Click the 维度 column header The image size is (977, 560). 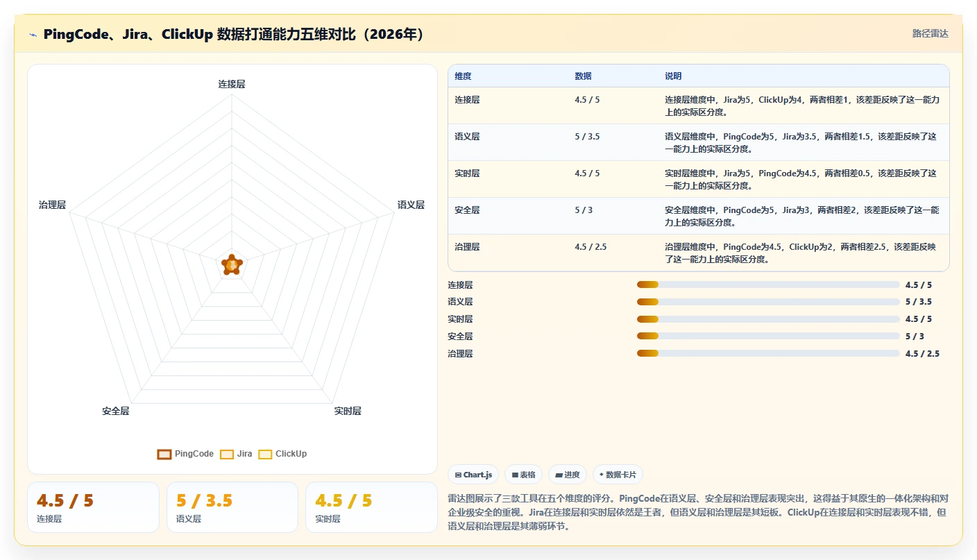coord(463,76)
